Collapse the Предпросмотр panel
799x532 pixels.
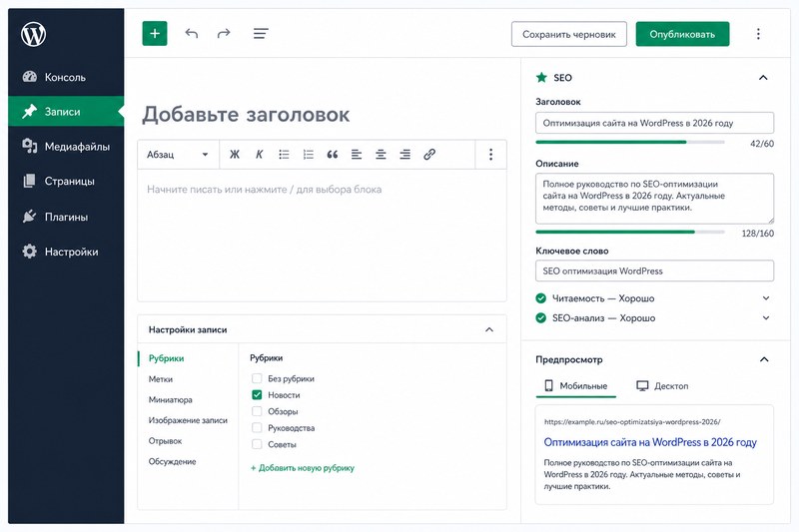764,359
